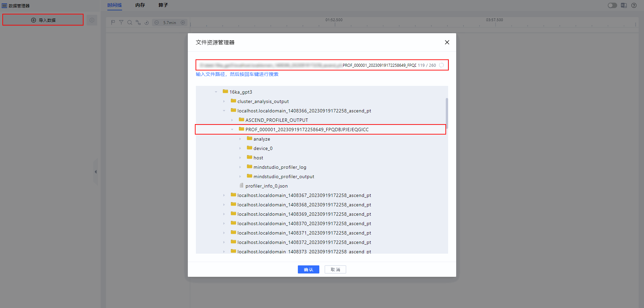Zoom out timeline with the minus icon
This screenshot has height=308, width=644.
[157, 22]
